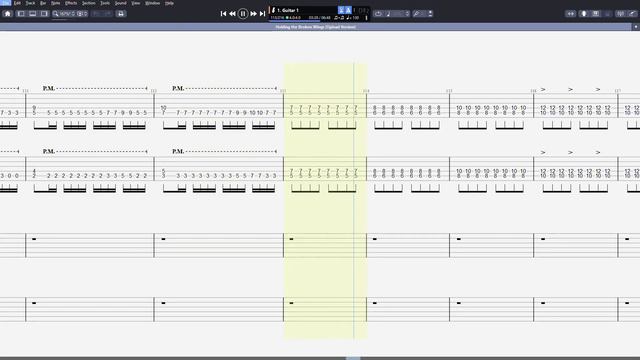Open the print icon in toolbar
This screenshot has height=360, width=640.
pos(121,13)
